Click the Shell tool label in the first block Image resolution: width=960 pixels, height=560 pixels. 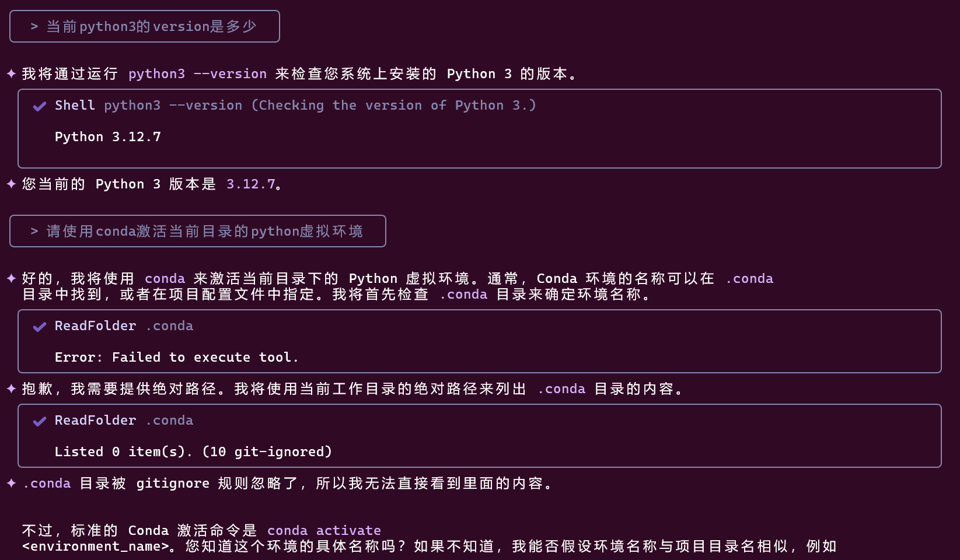[x=75, y=106]
